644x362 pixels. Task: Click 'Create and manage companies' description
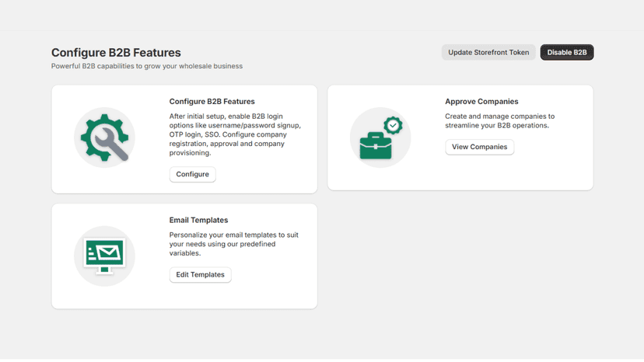pos(500,121)
